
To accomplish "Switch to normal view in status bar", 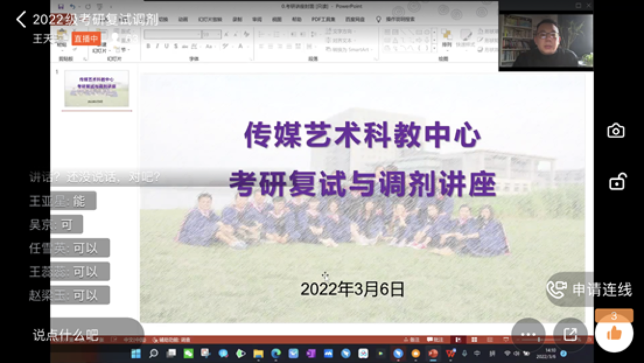I will pos(458,340).
